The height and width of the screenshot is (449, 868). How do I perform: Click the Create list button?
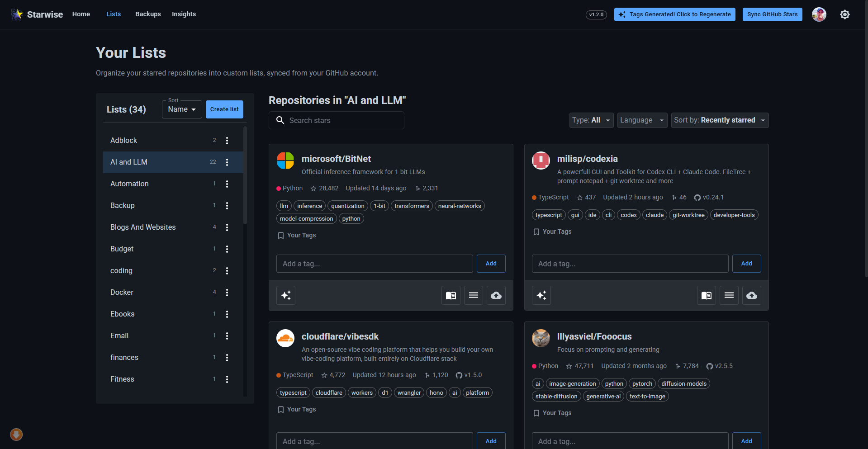tap(224, 109)
